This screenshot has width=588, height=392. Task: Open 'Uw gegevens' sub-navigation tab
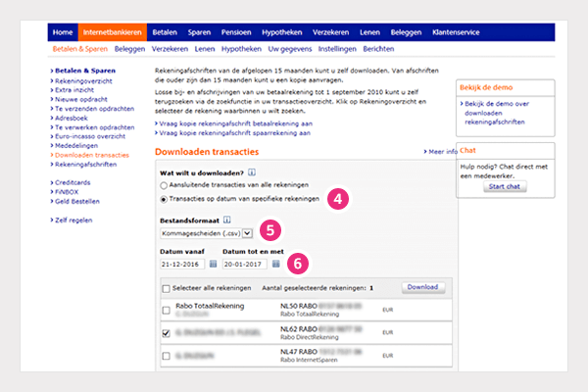click(289, 49)
